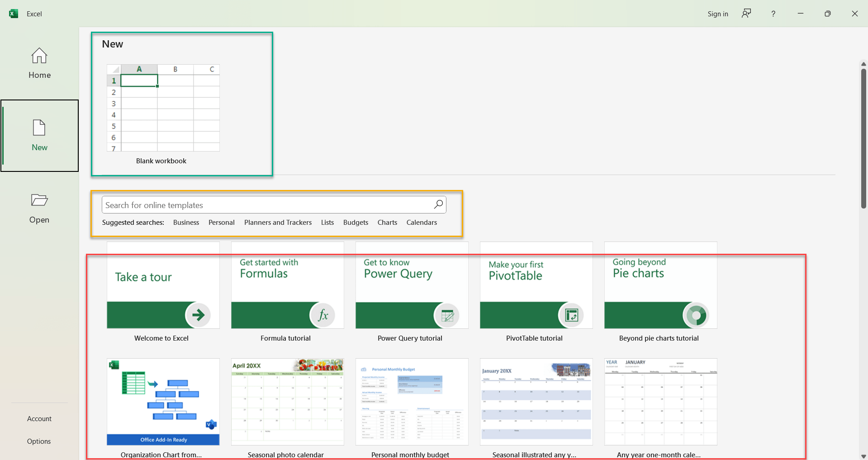
Task: Open Any year one-month calendar template
Action: tap(661, 402)
